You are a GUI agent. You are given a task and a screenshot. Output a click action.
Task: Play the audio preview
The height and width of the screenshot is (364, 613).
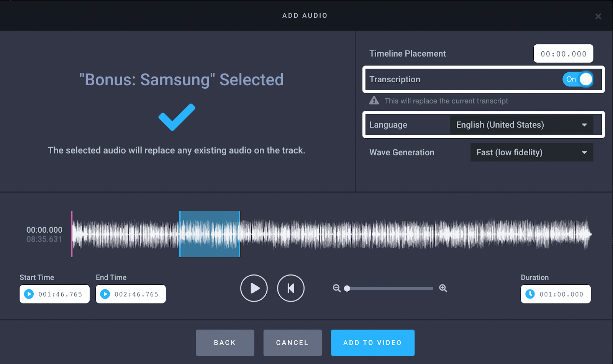pyautogui.click(x=254, y=288)
